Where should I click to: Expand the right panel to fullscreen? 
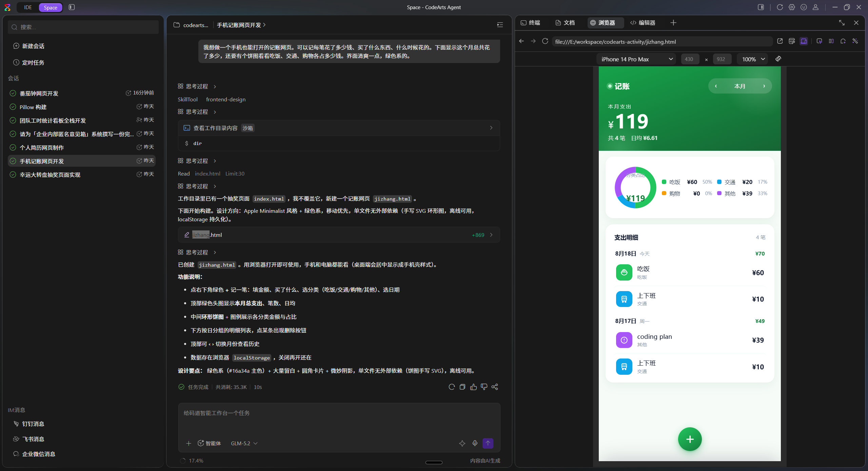click(x=842, y=23)
